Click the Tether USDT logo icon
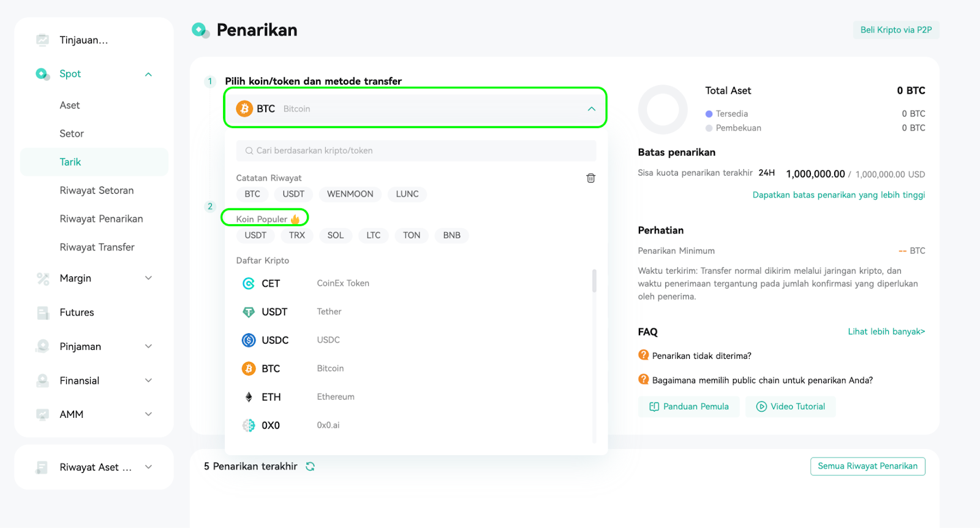 point(249,312)
